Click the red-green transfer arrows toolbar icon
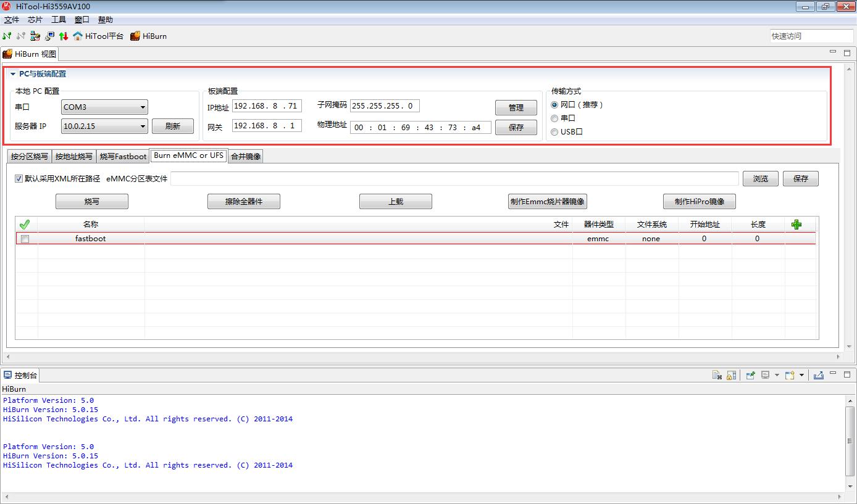Image resolution: width=857 pixels, height=504 pixels. coord(63,36)
